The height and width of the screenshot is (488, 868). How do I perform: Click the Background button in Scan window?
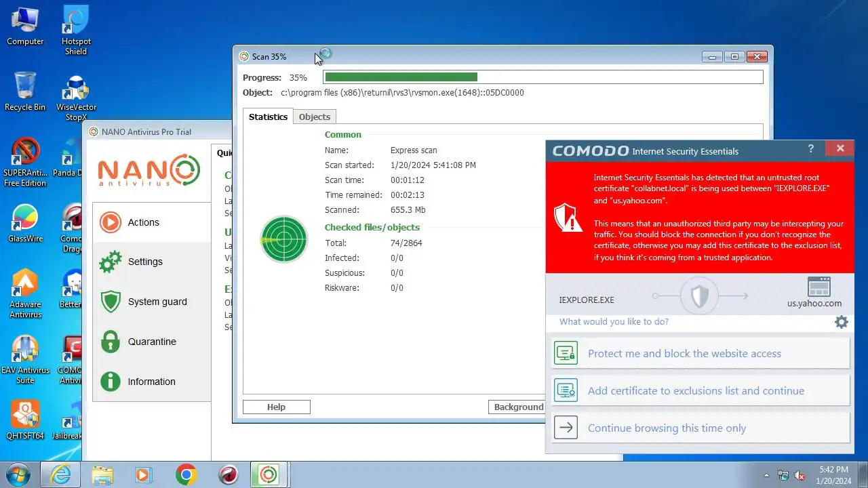(x=517, y=407)
